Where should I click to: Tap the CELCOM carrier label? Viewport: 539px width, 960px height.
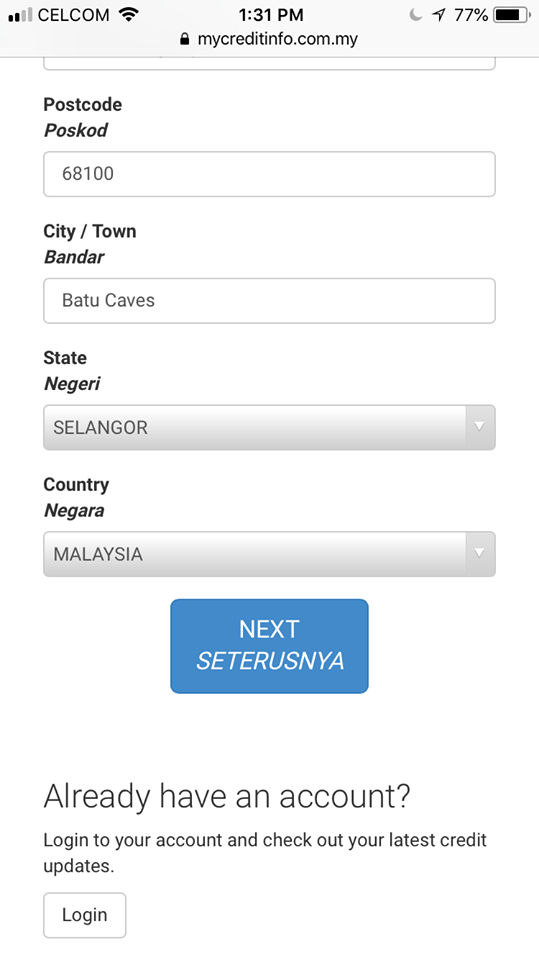coord(74,15)
